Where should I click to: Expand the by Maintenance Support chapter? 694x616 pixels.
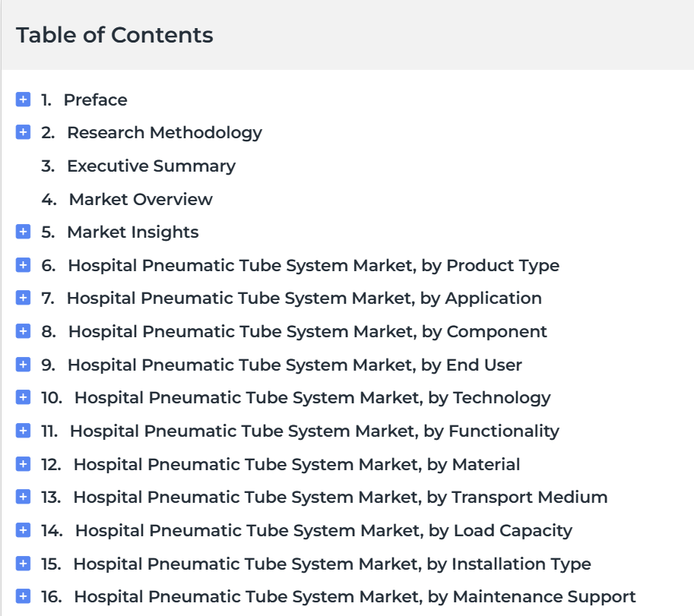[23, 596]
